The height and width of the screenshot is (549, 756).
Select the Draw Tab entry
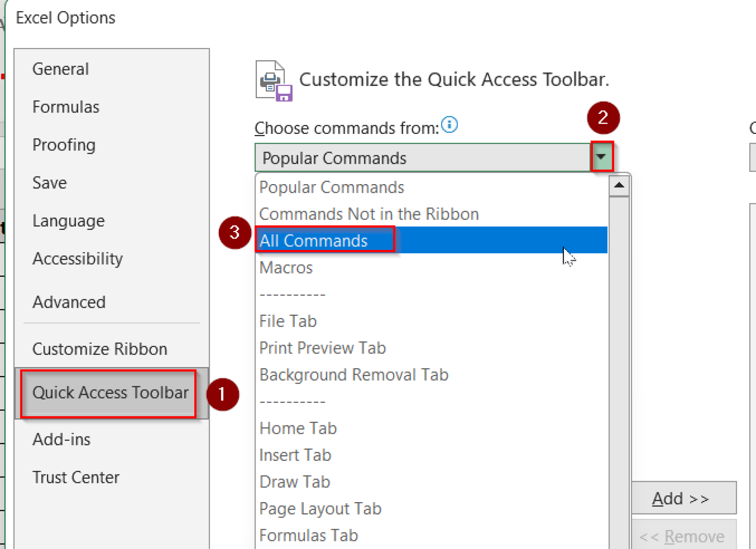click(294, 481)
